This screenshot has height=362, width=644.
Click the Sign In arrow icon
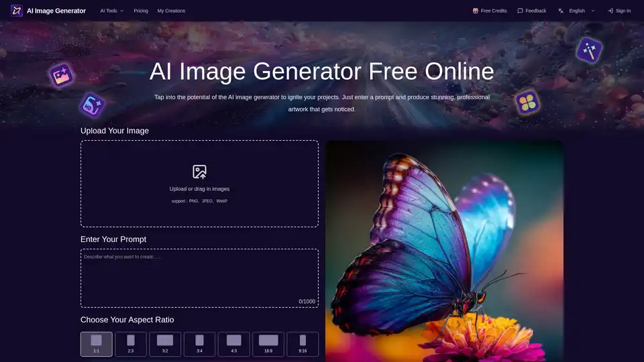coord(610,11)
